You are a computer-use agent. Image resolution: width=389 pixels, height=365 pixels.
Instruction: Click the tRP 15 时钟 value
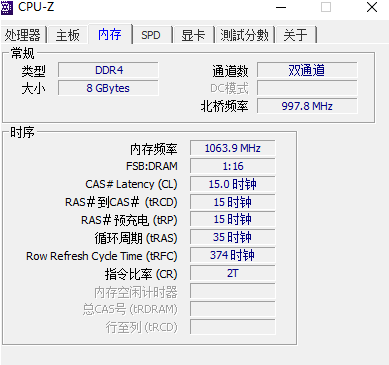(233, 219)
